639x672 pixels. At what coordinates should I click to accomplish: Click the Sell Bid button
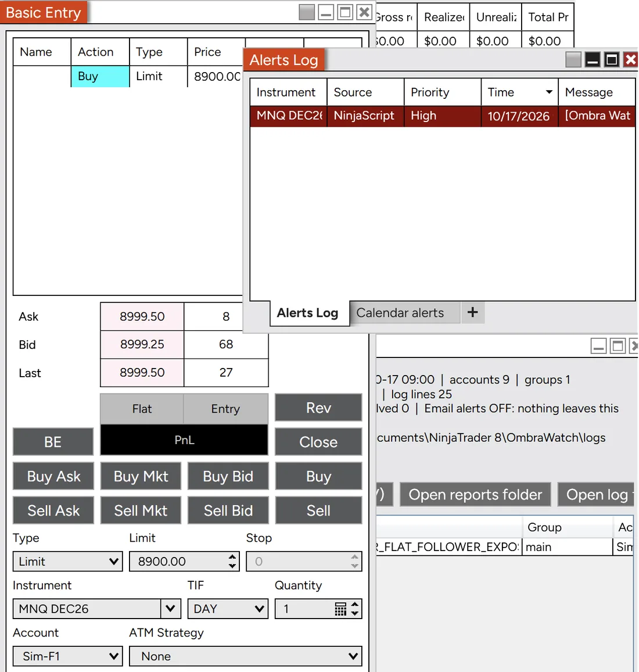pyautogui.click(x=228, y=510)
